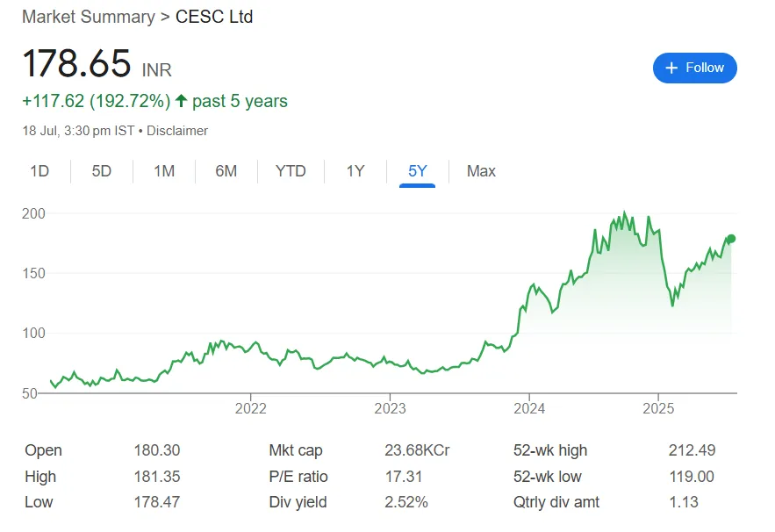Viewport: 775px width, 532px height.
Task: Click the 150 y-axis gridline label
Action: pos(33,273)
